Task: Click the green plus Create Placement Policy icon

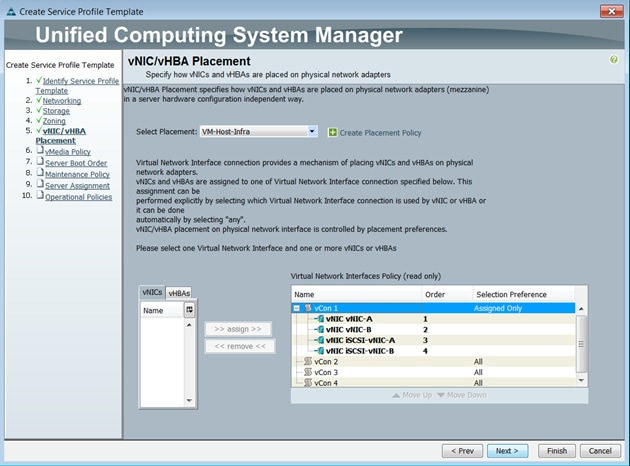Action: click(333, 132)
